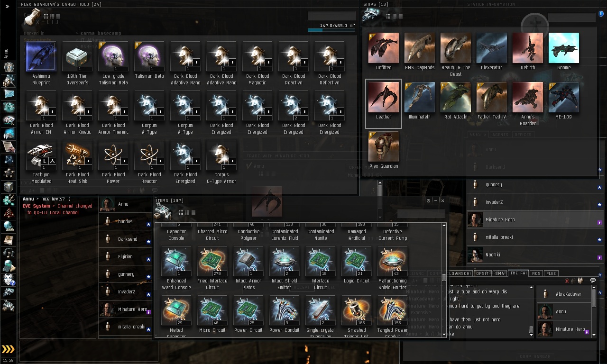The height and width of the screenshot is (364, 607).
Task: Switch Ships window to list view
Action: coord(400,17)
